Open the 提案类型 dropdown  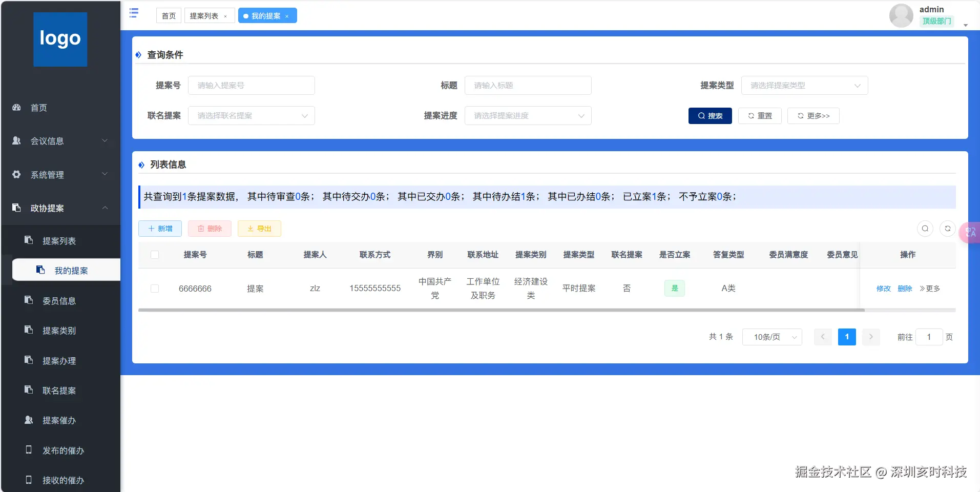[804, 86]
